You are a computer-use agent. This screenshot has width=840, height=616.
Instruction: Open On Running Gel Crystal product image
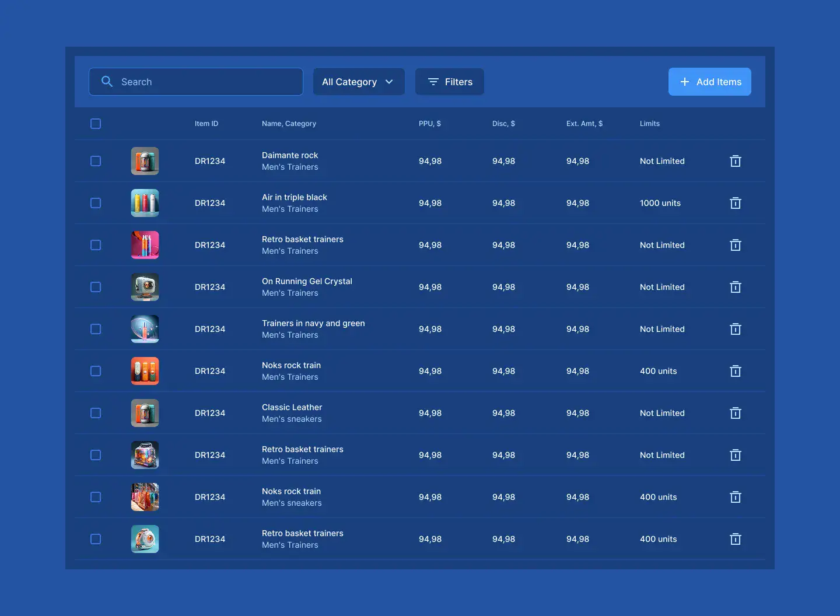point(145,287)
